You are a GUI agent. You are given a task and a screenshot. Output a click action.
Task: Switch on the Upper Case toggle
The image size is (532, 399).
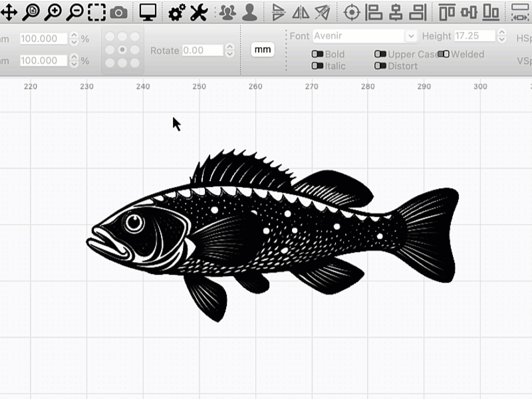380,55
